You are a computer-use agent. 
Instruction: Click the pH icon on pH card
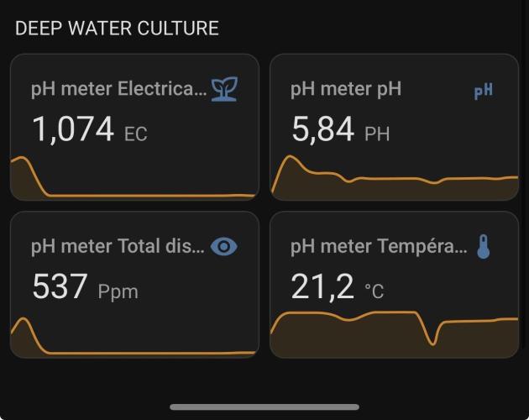click(483, 91)
